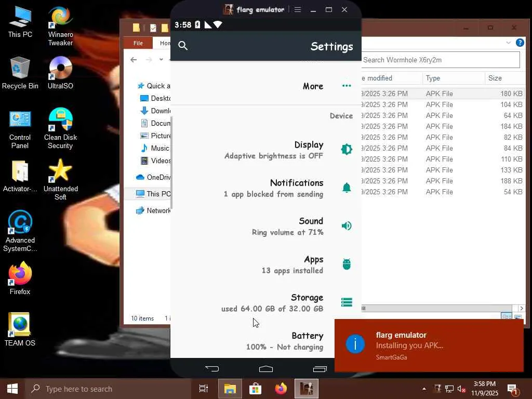The image size is (532, 399).
Task: Open Display settings entry
Action: pos(265,150)
